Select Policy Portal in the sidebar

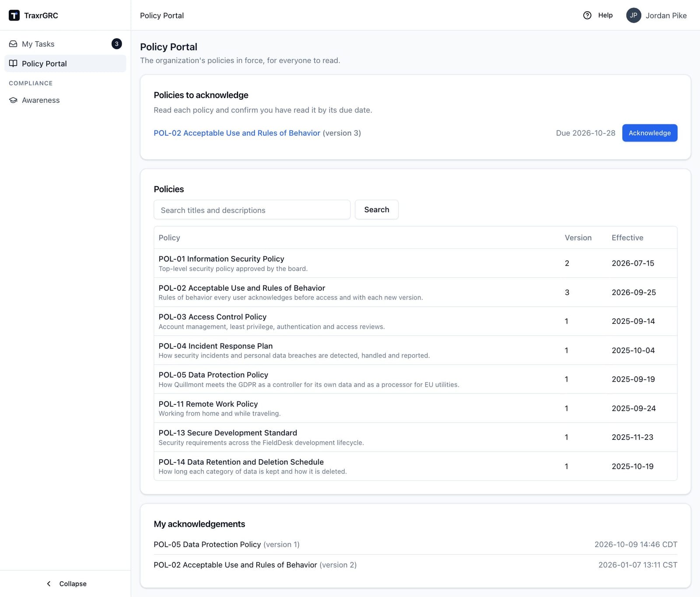click(65, 63)
